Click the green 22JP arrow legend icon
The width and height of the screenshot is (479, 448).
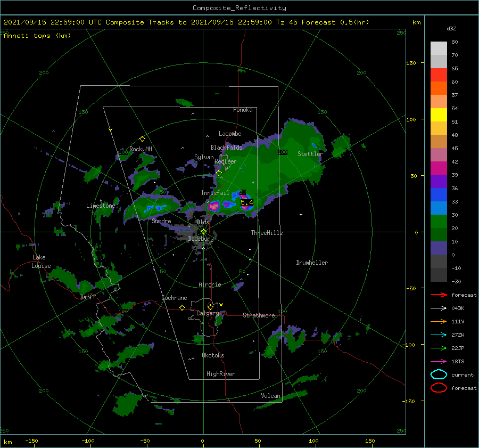pyautogui.click(x=439, y=348)
